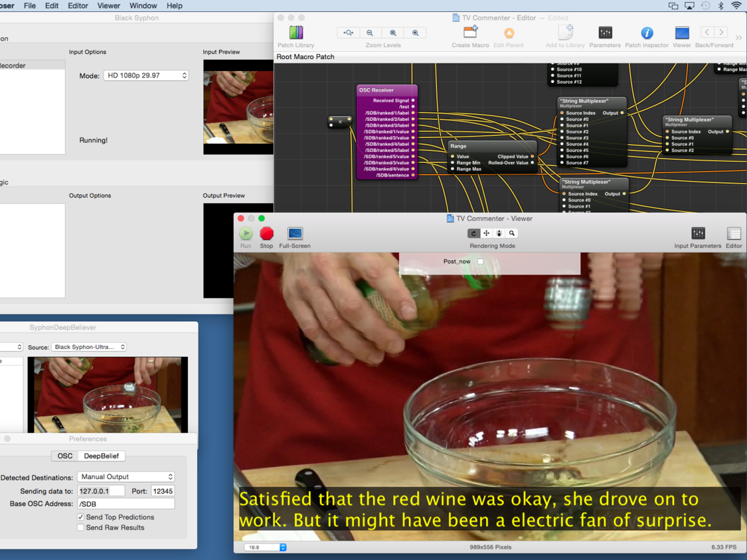Click the zoom in magnifier in Zoom Levels
The image size is (747, 560).
416,33
